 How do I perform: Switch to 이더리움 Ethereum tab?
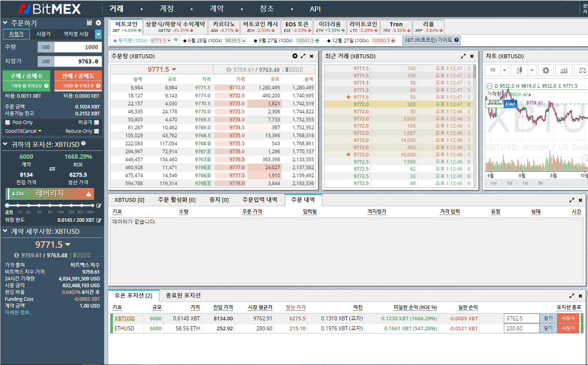330,27
